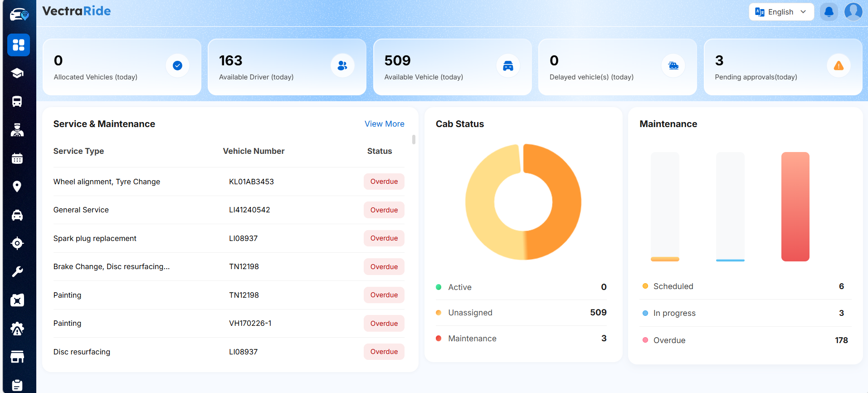868x393 pixels.
Task: Click the View More link
Action: (x=385, y=124)
